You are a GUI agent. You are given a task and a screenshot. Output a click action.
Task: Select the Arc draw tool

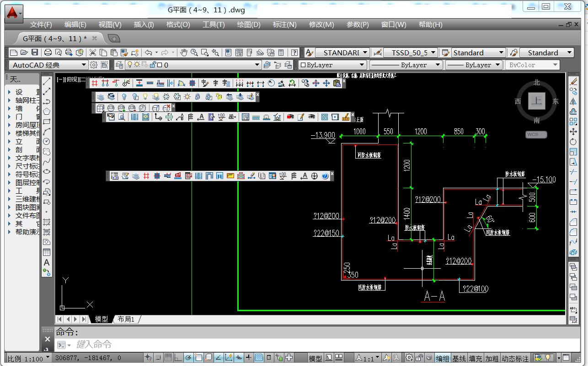click(x=47, y=132)
